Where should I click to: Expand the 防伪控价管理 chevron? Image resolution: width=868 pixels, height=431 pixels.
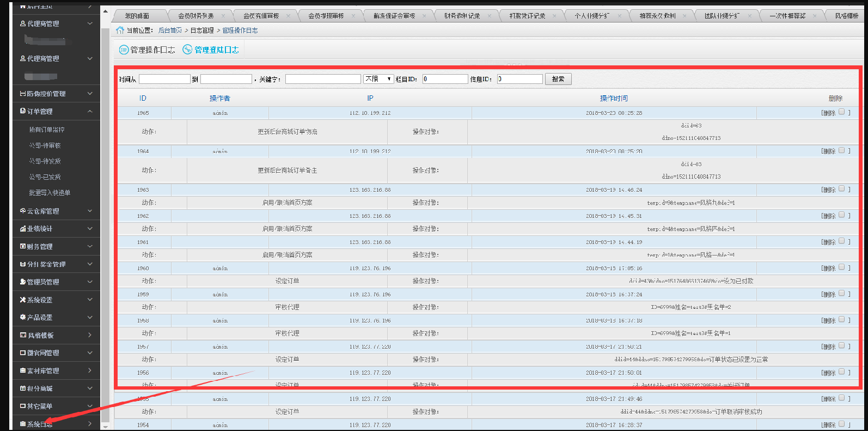[x=90, y=94]
